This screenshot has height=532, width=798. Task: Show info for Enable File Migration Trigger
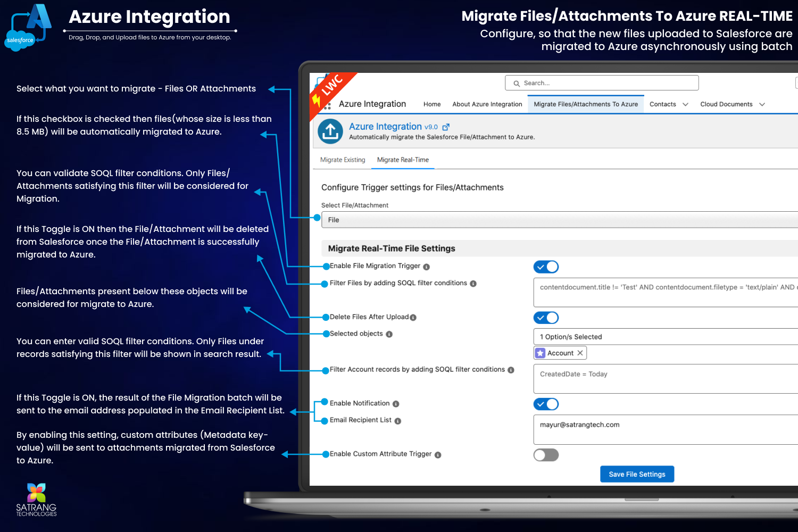426,267
